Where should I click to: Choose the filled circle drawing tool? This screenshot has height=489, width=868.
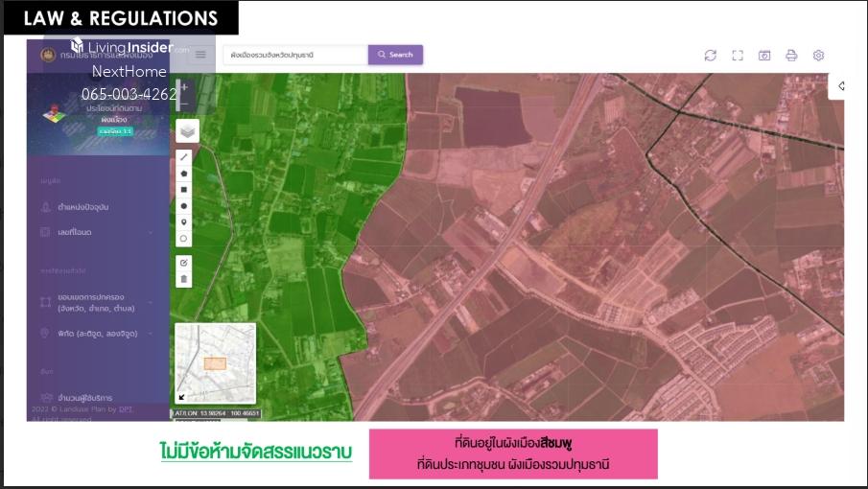coord(184,205)
